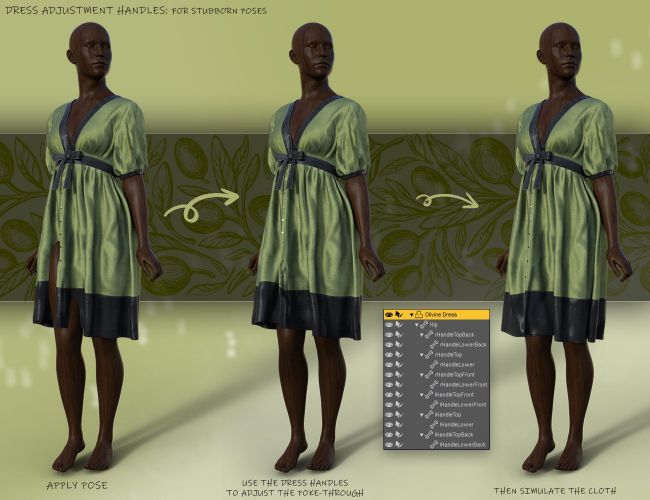
Task: Toggle selectable arrow for Olivine Dress row
Action: (400, 314)
